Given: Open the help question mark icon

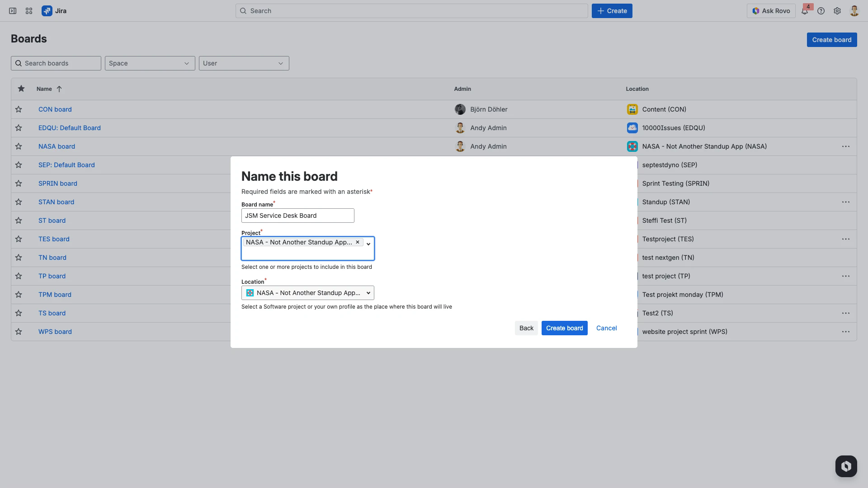Looking at the screenshot, I should [821, 11].
